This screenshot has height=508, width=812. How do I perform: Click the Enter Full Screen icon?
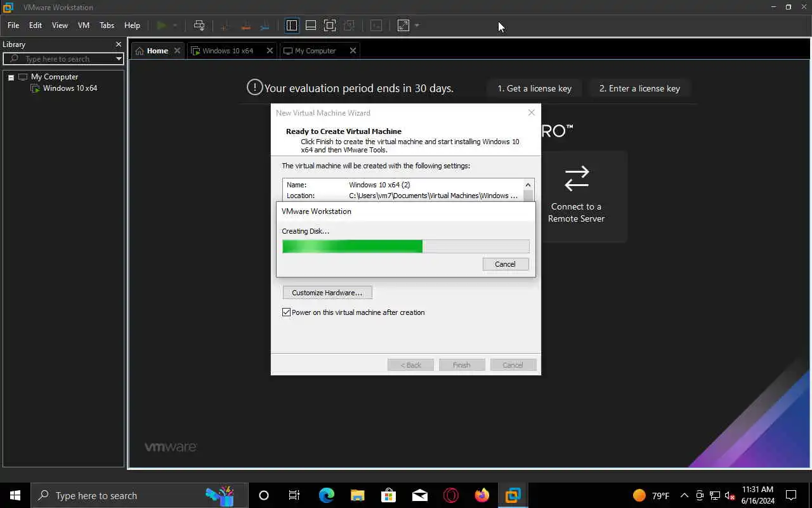click(x=330, y=25)
